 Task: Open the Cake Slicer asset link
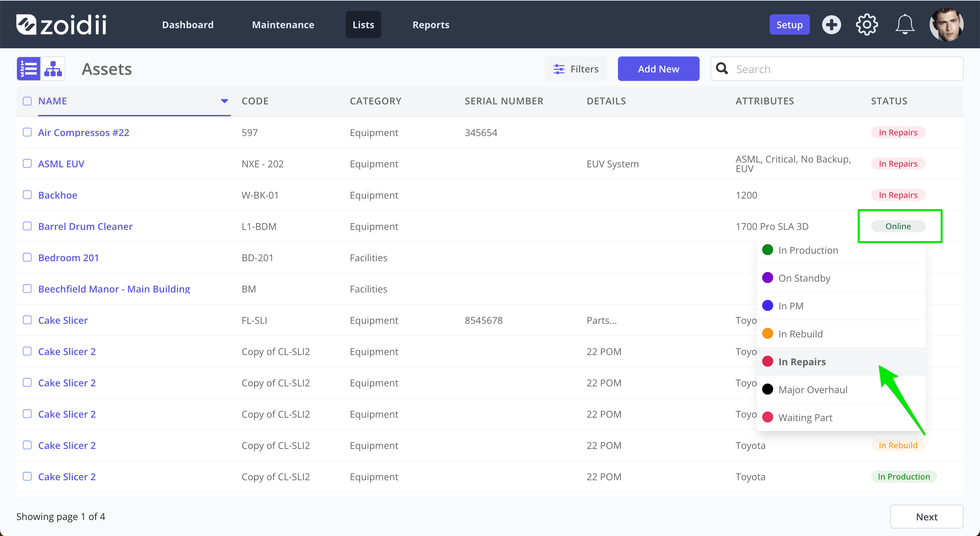[x=63, y=320]
